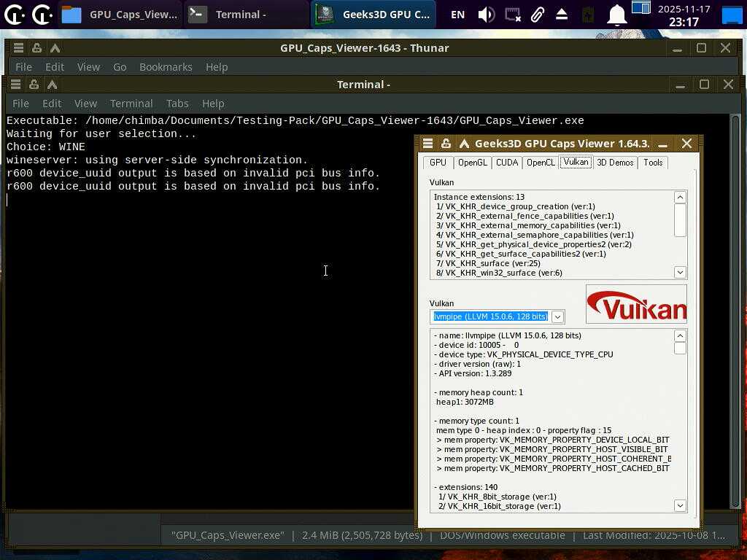Screen dimensions: 747x560
Task: Open Thunar File menu
Action: tap(23, 67)
